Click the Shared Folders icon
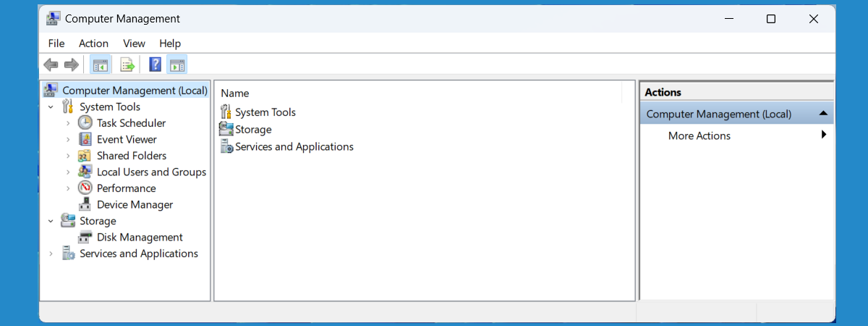The height and width of the screenshot is (326, 868). (x=85, y=156)
